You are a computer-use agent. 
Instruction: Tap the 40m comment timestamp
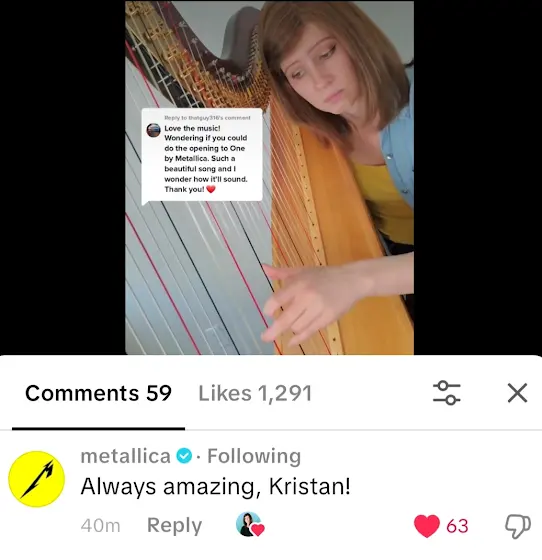pyautogui.click(x=100, y=526)
